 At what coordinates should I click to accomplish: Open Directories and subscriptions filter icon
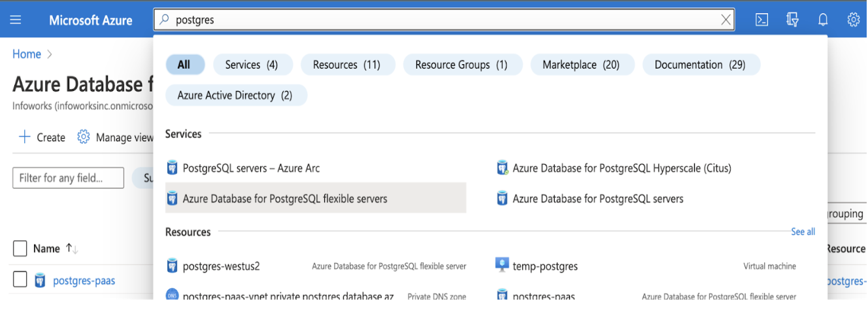[x=792, y=20]
